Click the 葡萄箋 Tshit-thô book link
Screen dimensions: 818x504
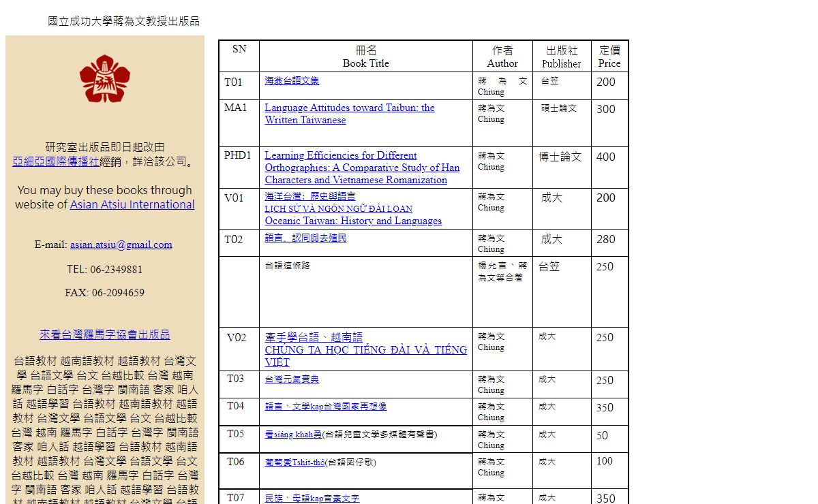[294, 462]
